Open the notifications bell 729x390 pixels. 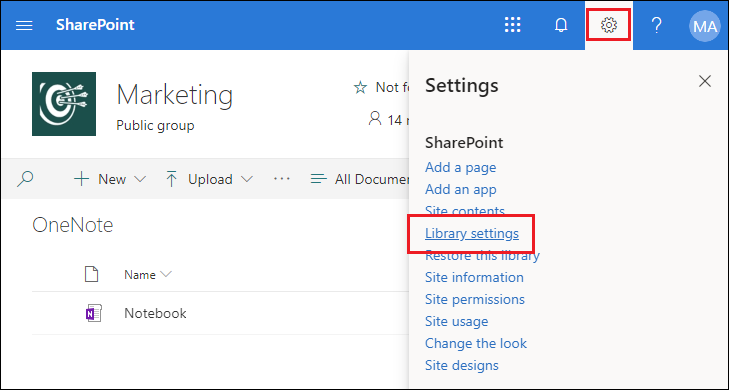tap(561, 25)
